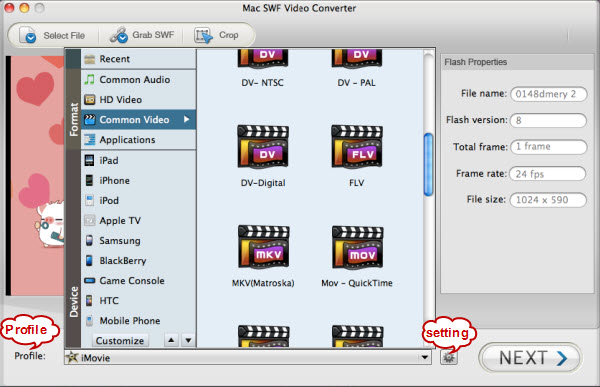Click the Flash Properties panel header
Viewport: 600px width, 387px height.
(517, 62)
